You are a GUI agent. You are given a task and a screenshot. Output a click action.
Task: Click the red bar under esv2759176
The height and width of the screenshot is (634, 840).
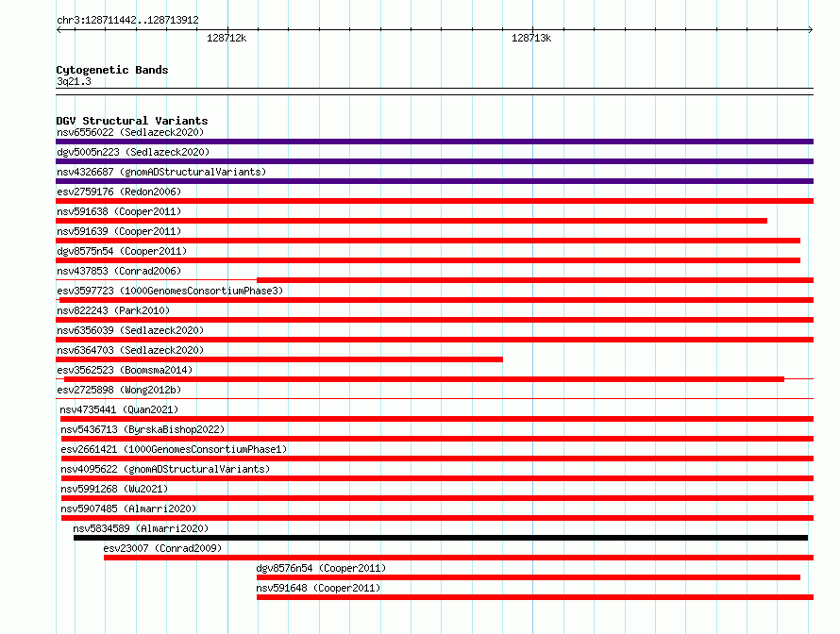pos(434,201)
